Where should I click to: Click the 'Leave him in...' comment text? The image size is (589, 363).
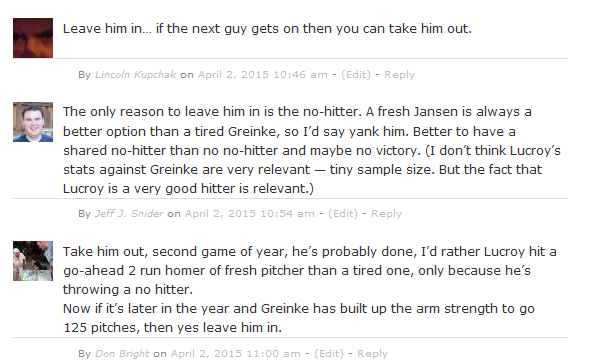[x=267, y=29]
